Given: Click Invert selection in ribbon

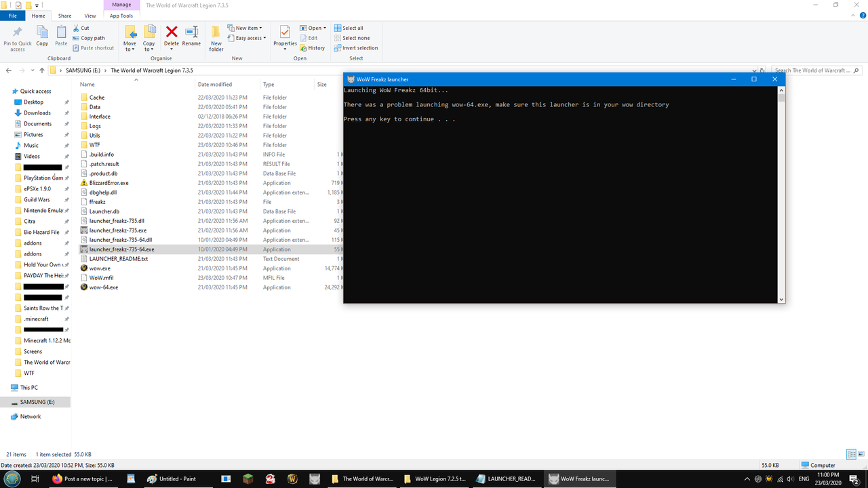Looking at the screenshot, I should pos(356,48).
